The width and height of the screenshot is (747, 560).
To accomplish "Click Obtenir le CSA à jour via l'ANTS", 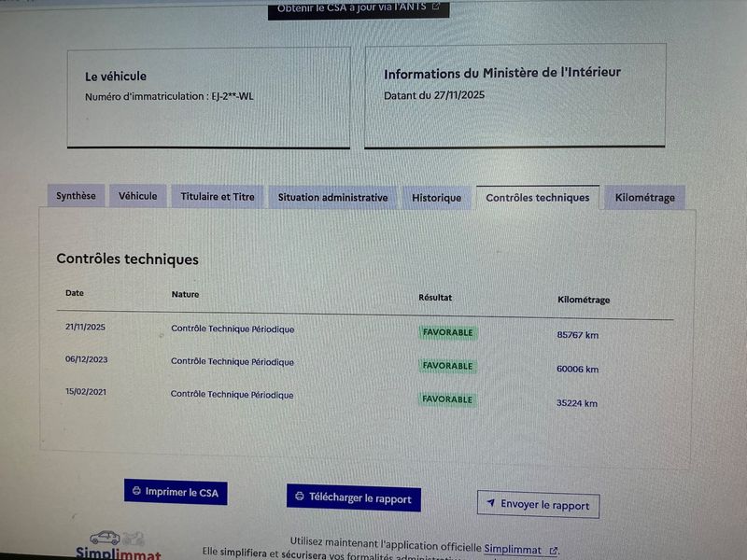I will (359, 7).
